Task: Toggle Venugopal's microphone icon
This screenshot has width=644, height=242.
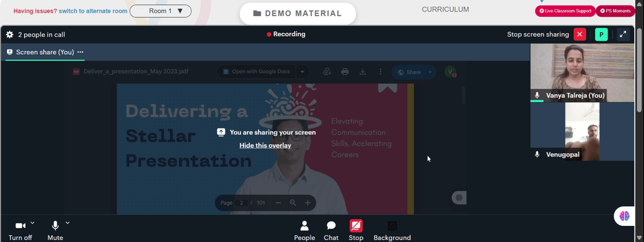Action: click(x=537, y=154)
